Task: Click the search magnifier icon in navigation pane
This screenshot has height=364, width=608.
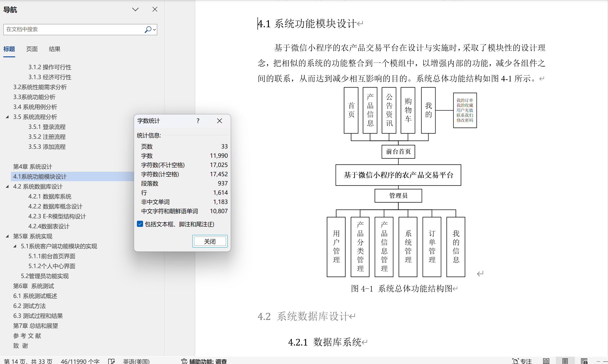Action: pos(148,29)
